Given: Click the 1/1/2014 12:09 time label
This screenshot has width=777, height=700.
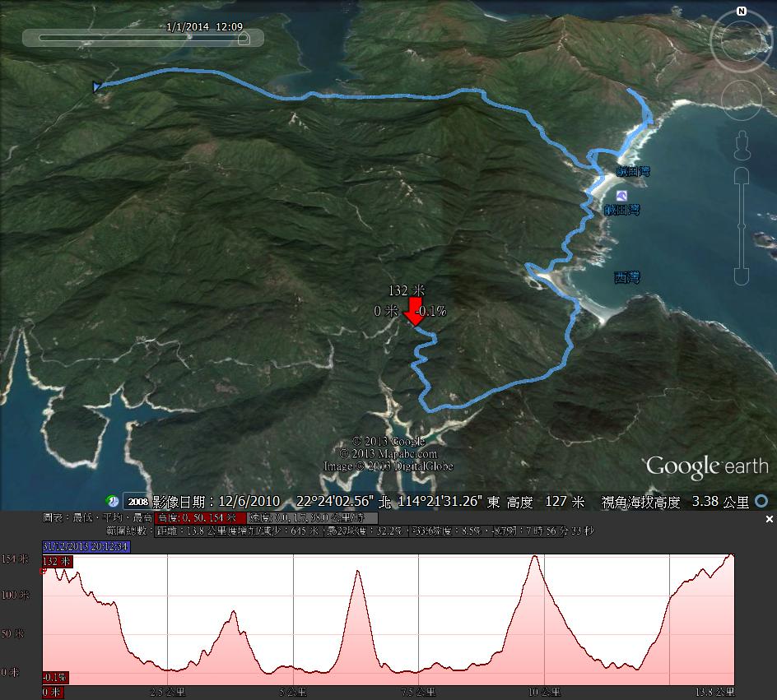Looking at the screenshot, I should [204, 26].
